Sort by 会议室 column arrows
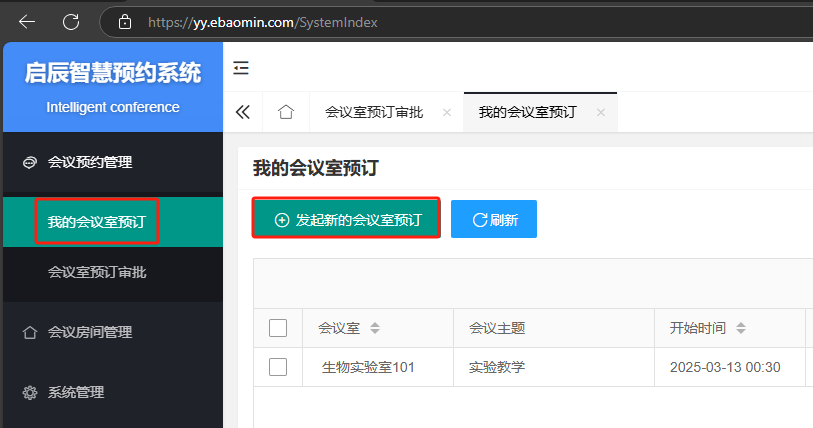Screen dimensions: 813x428 [375, 328]
